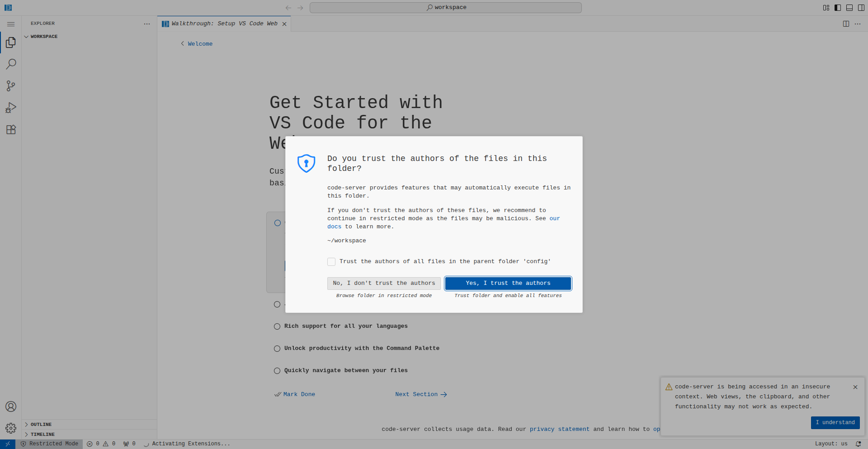Click the workspace search command center
Image resolution: width=868 pixels, height=449 pixels.
(446, 8)
